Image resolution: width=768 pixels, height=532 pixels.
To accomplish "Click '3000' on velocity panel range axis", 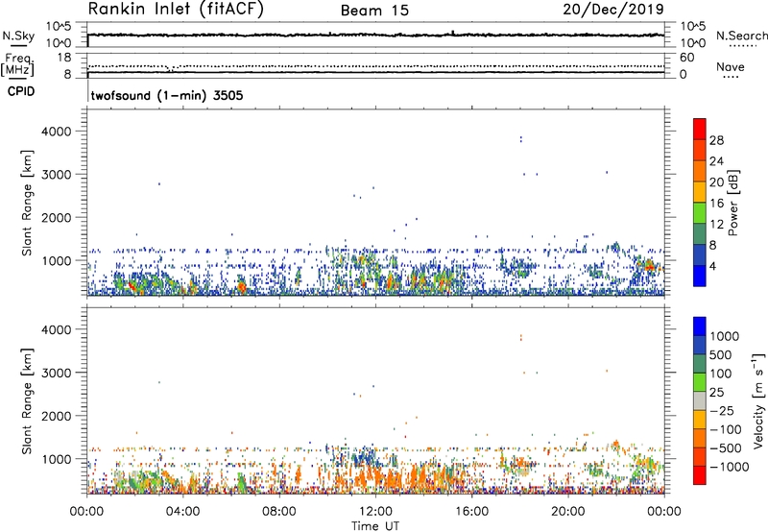I will [x=56, y=373].
